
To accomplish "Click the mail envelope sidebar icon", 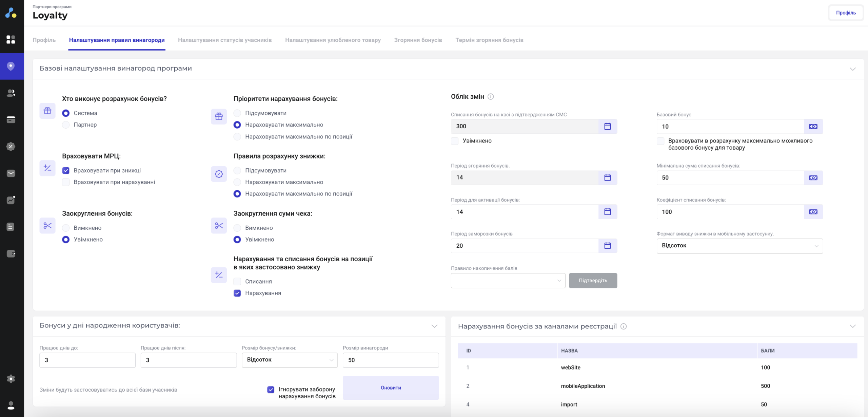I will pos(11,173).
